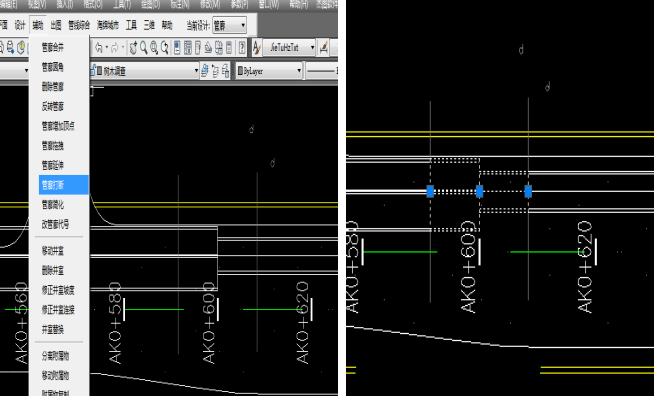Open the 海绵城市 menu
The width and height of the screenshot is (654, 396).
click(108, 25)
